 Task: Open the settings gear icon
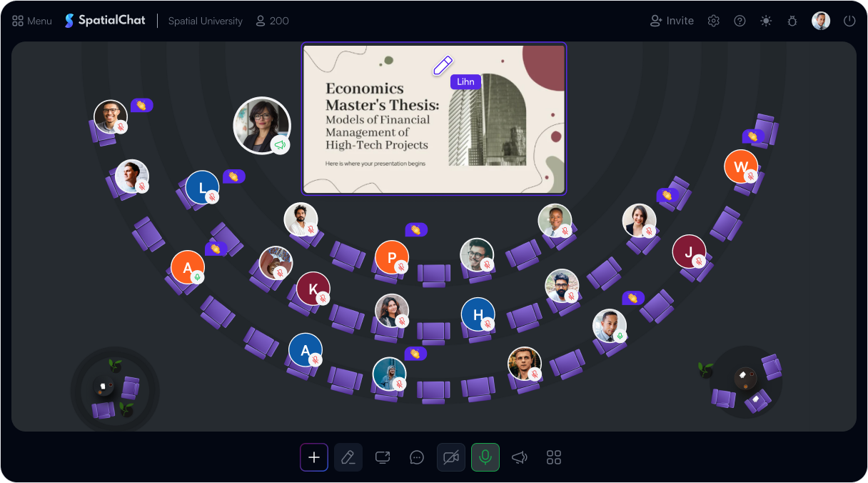714,21
